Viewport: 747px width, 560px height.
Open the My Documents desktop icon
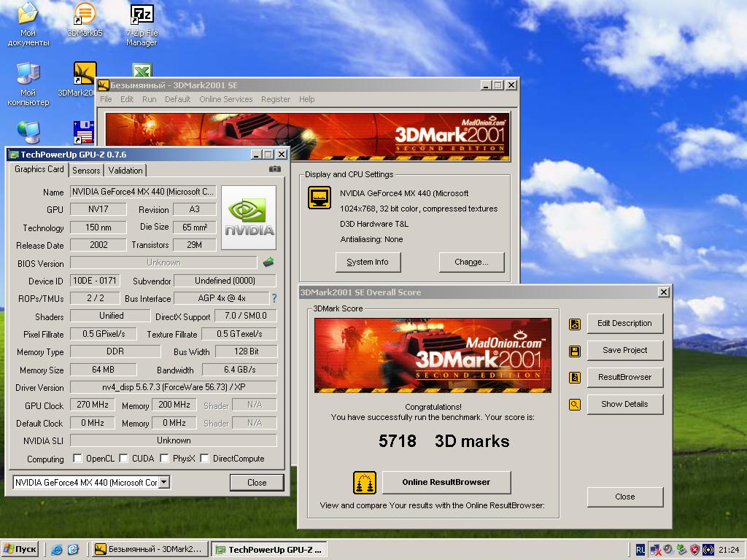(28, 24)
